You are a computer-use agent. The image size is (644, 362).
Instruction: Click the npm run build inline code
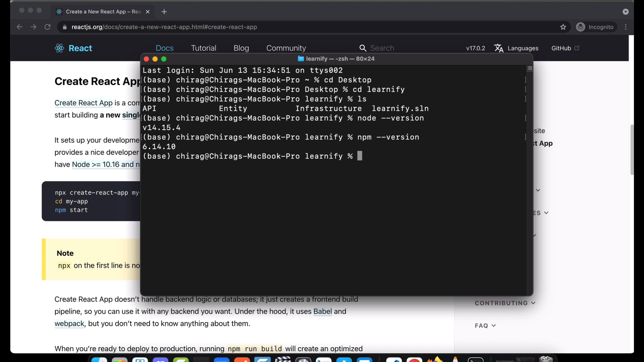255,349
